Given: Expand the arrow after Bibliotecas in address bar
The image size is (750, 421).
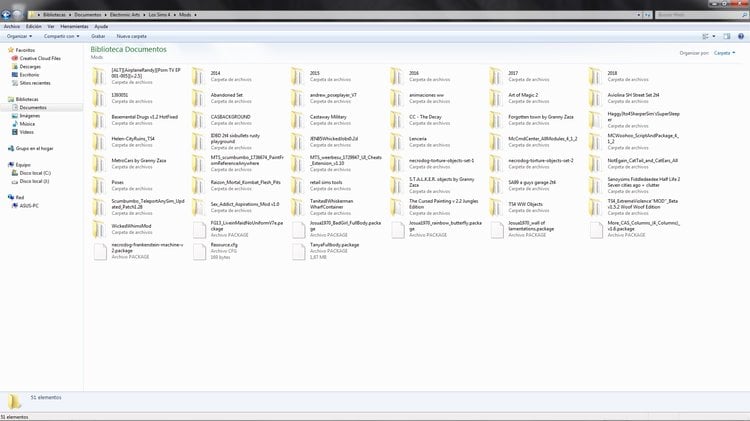Looking at the screenshot, I should [70, 15].
